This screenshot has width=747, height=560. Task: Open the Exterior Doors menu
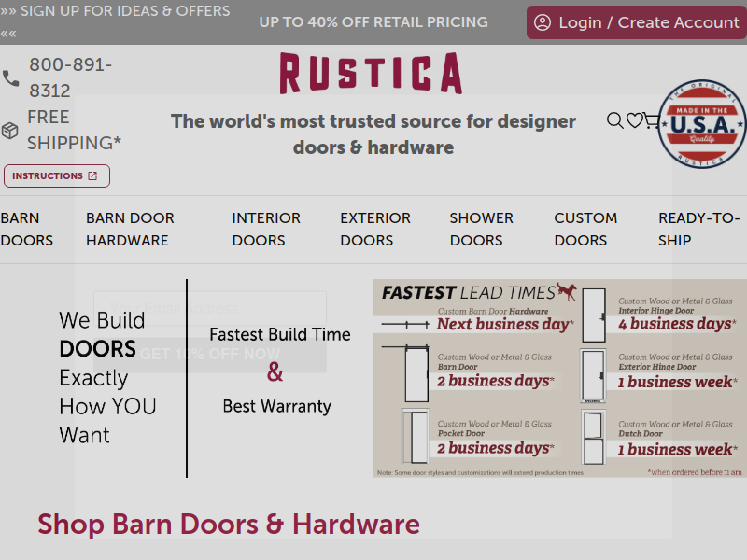coord(375,229)
